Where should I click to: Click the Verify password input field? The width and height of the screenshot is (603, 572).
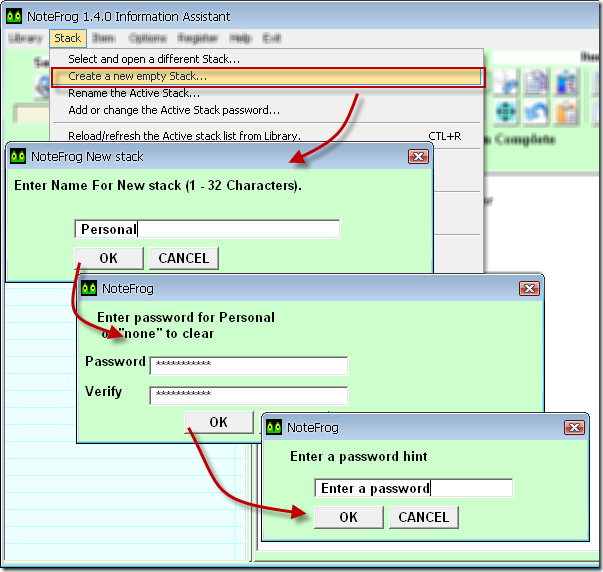tap(249, 395)
